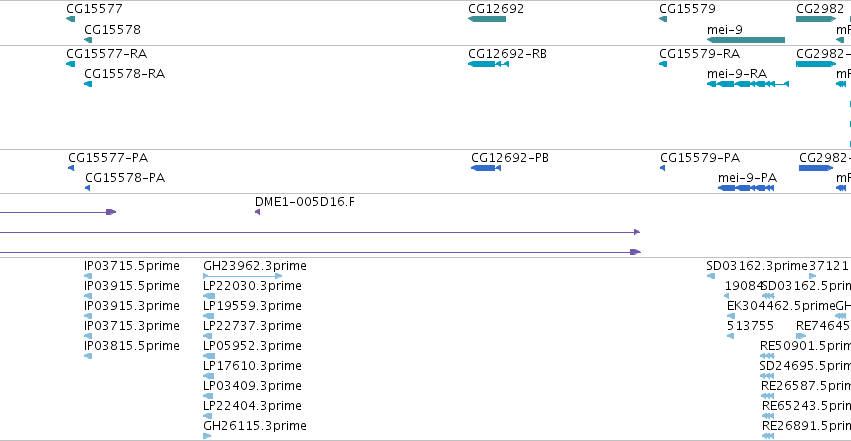The image size is (851, 441).
Task: Open the mei-9-PA protein label
Action: 747,178
